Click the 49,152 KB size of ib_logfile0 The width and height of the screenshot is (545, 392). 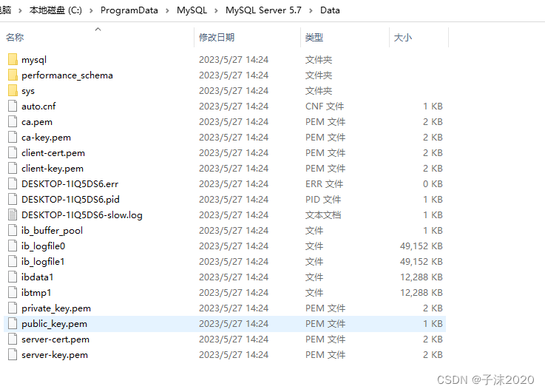point(422,246)
